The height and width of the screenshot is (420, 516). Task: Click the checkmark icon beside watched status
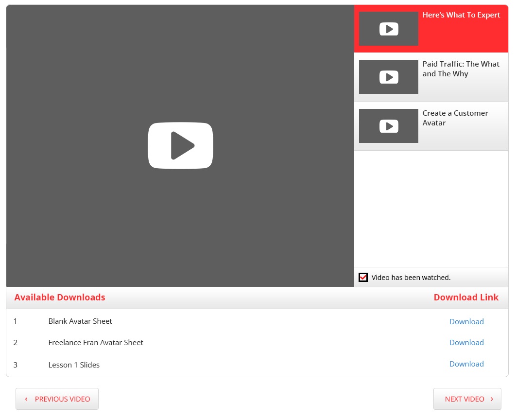[363, 277]
